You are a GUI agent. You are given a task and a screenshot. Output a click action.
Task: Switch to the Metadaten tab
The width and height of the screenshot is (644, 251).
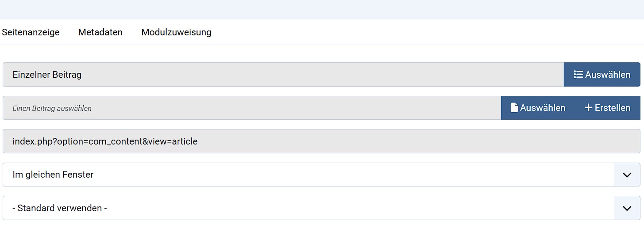click(x=100, y=32)
